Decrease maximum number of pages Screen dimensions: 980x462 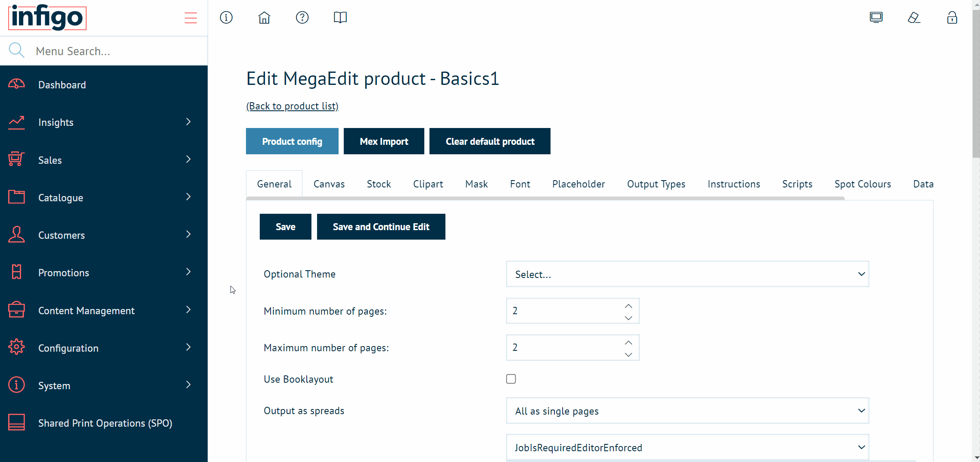click(628, 355)
